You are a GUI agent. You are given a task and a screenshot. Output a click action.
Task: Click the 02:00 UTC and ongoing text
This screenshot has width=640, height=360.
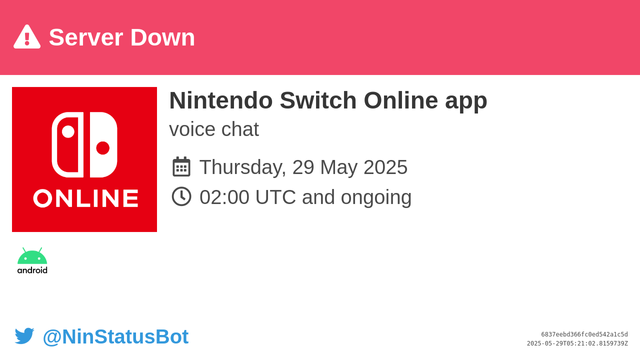click(x=305, y=197)
